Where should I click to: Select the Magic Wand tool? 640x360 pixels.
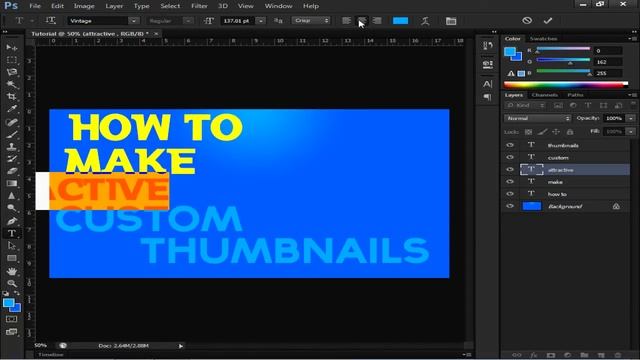tap(11, 84)
